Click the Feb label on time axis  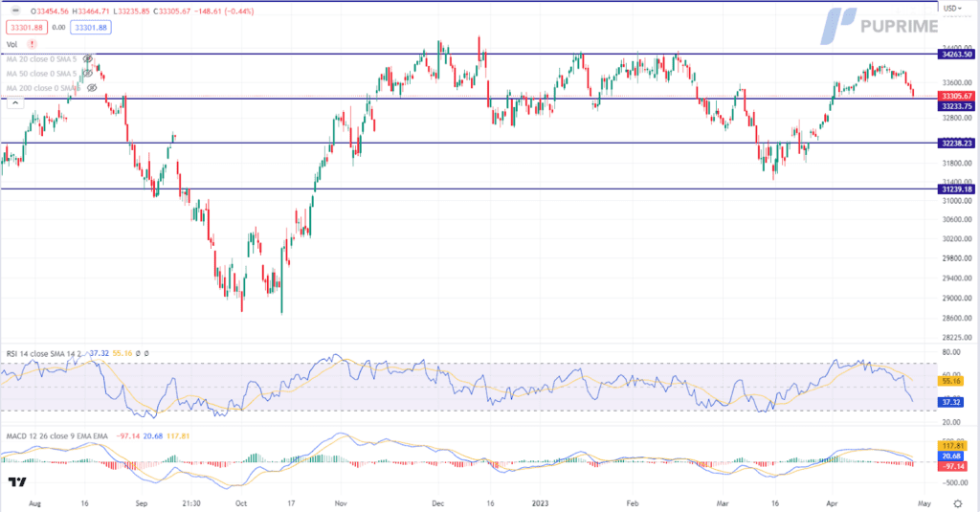(x=633, y=503)
